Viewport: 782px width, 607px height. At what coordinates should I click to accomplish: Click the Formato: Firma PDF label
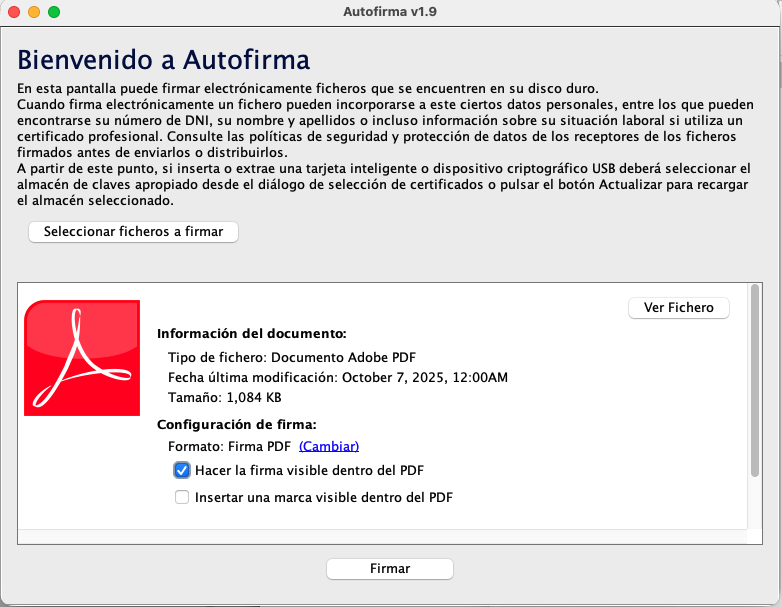coord(229,446)
